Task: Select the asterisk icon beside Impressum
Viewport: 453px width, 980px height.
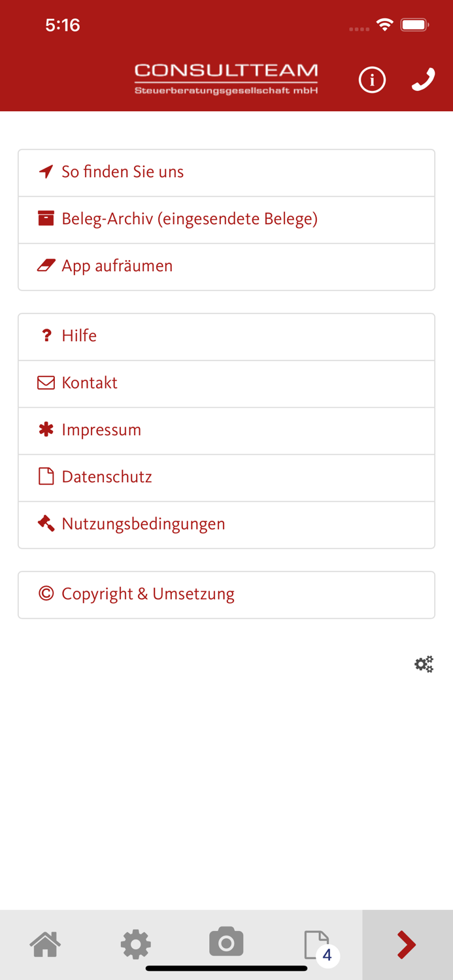Action: click(x=46, y=429)
